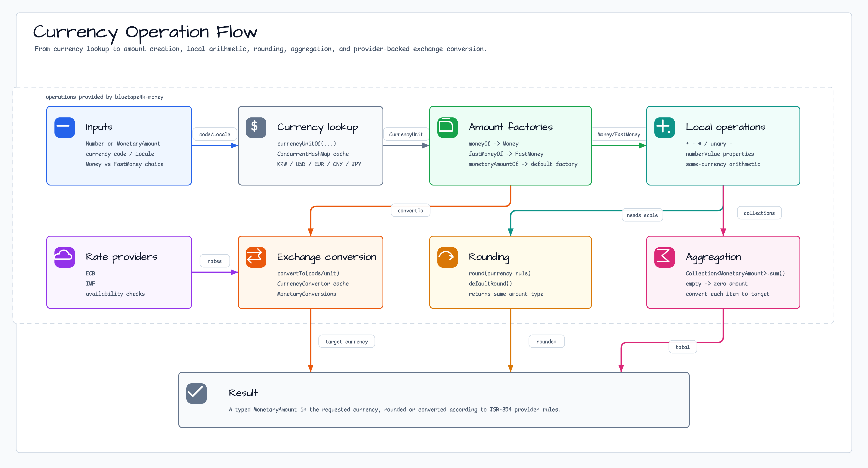Click the teal plus icon in Local operations

(664, 127)
